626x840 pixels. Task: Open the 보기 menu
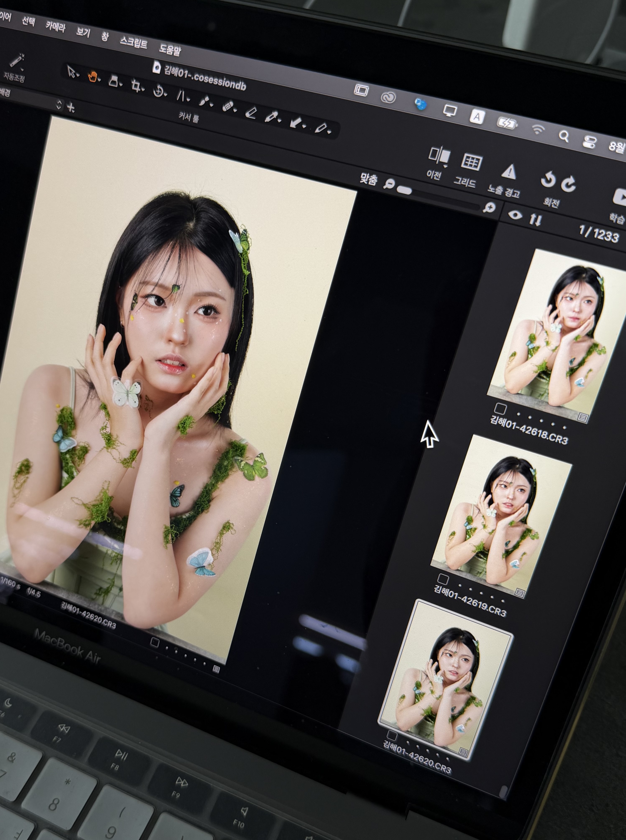83,33
